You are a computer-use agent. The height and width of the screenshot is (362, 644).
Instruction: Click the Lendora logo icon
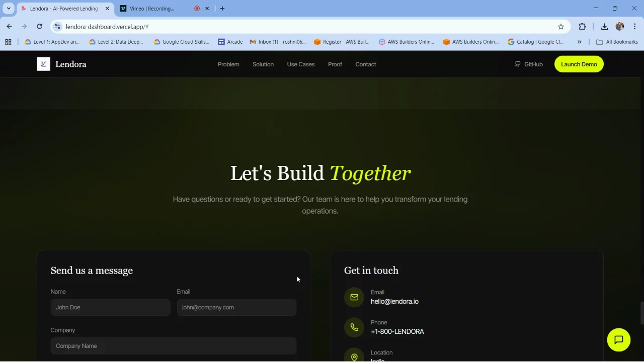[x=43, y=64]
